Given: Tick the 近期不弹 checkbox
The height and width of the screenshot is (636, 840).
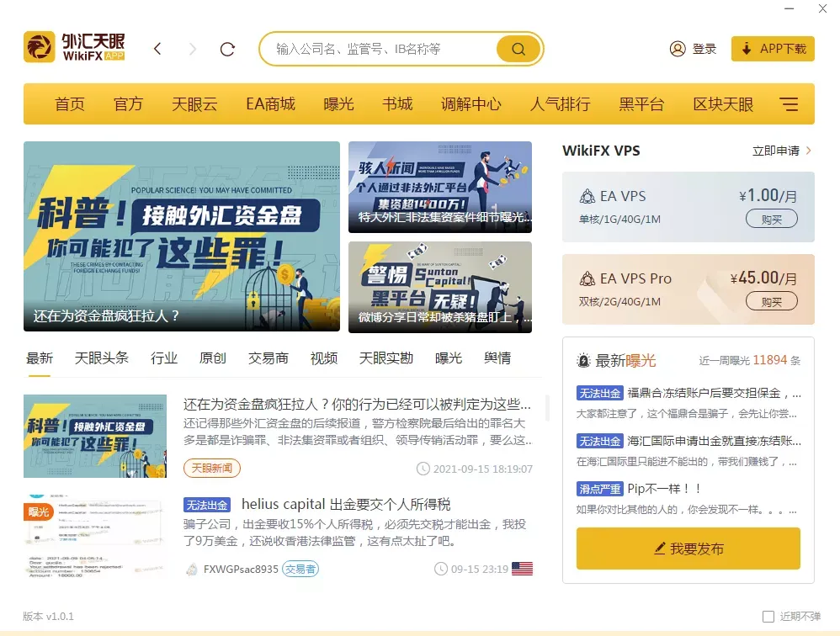Looking at the screenshot, I should pos(768,617).
